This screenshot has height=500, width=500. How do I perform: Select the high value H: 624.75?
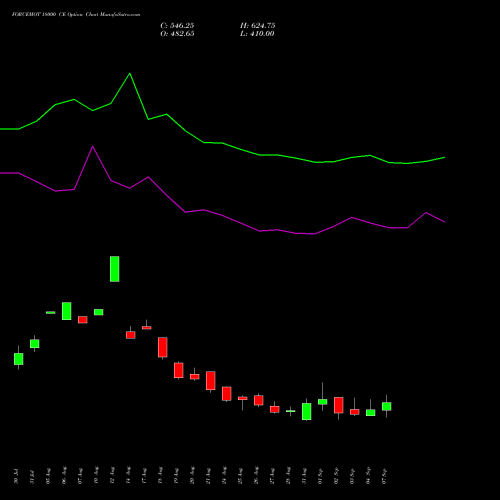click(x=257, y=26)
